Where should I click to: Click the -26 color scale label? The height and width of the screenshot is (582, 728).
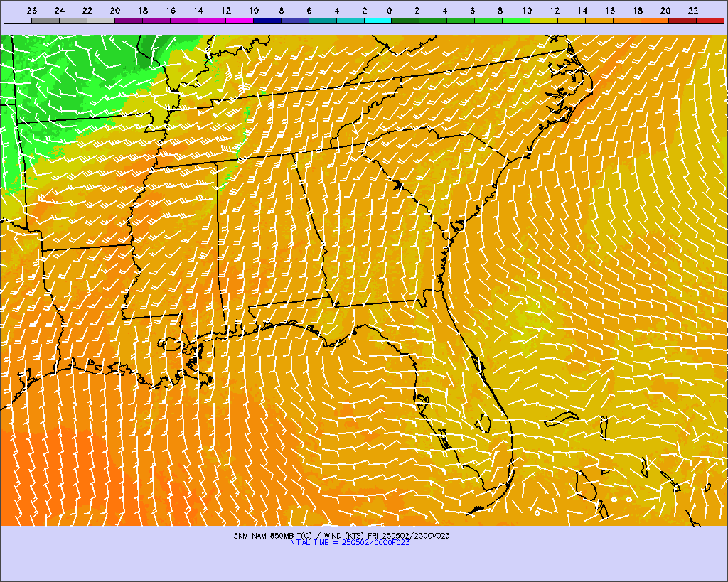(x=28, y=11)
